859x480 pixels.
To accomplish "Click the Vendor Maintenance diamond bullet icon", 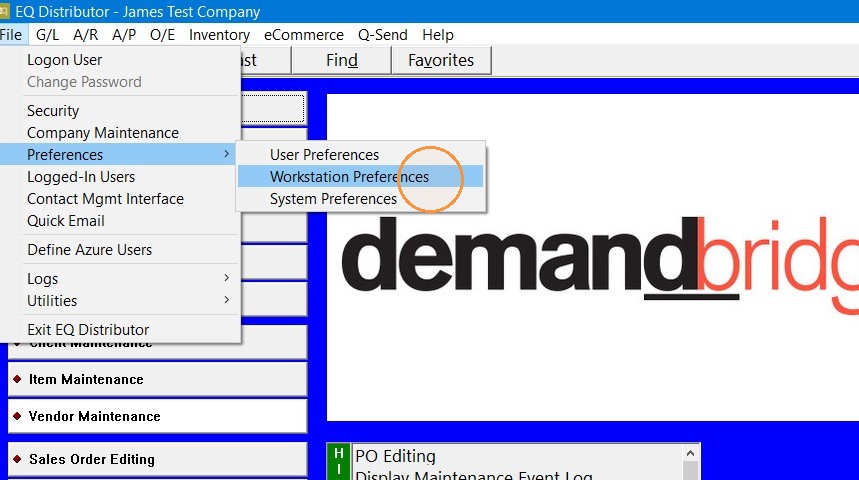I will tap(18, 416).
